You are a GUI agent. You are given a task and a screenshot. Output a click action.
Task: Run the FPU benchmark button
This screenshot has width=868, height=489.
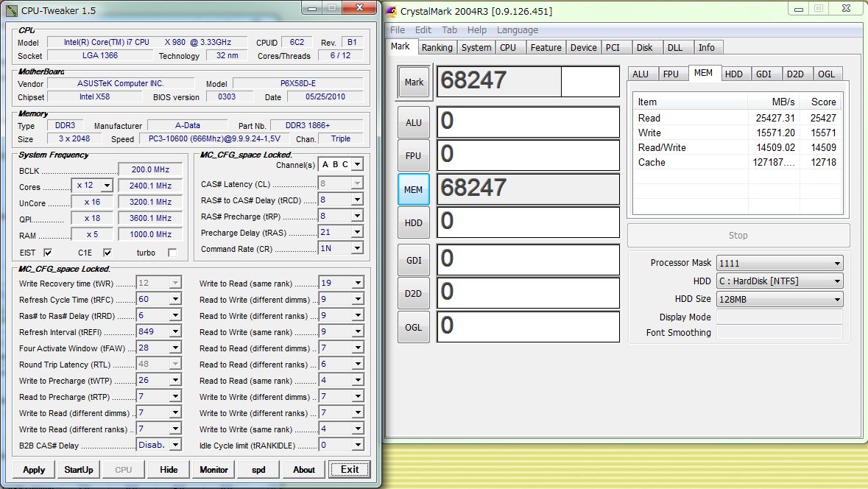(x=414, y=155)
